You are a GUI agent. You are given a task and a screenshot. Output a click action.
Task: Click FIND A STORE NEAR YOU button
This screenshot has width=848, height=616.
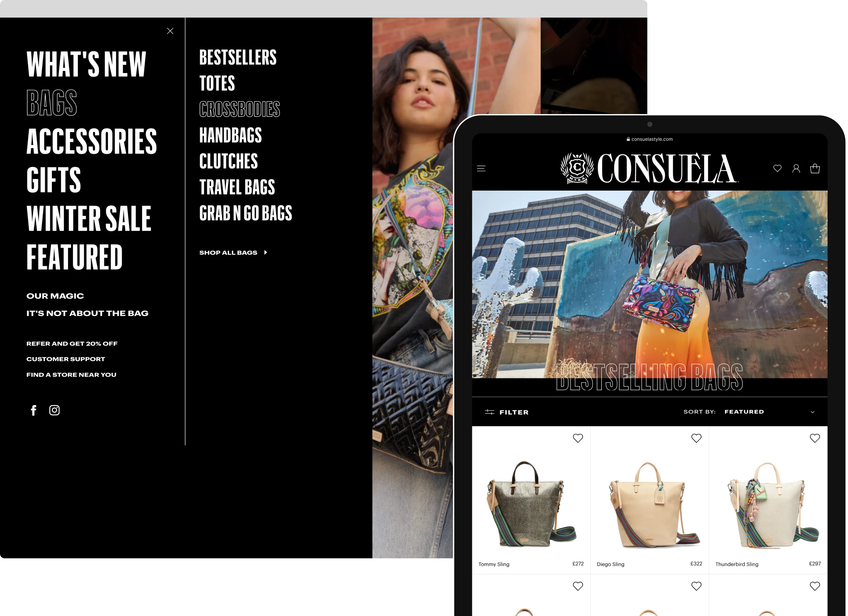(x=71, y=374)
